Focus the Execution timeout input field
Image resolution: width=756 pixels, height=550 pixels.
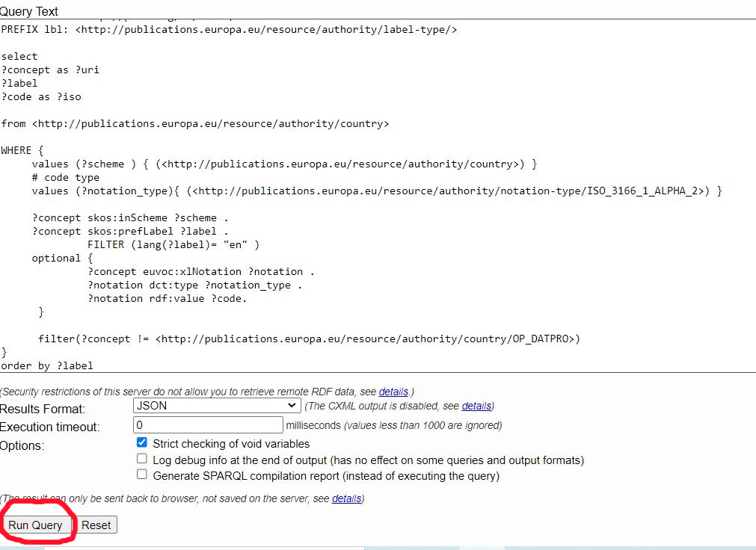point(208,425)
